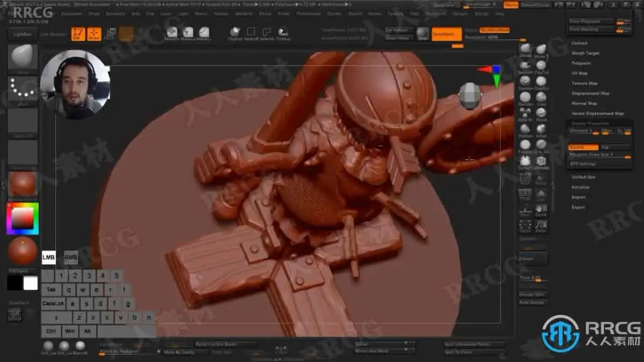Open the Preferences menu
The image size is (644, 362).
coord(309,13)
